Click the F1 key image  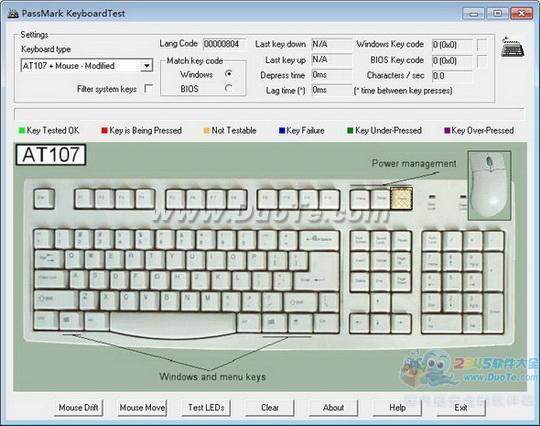click(x=84, y=199)
